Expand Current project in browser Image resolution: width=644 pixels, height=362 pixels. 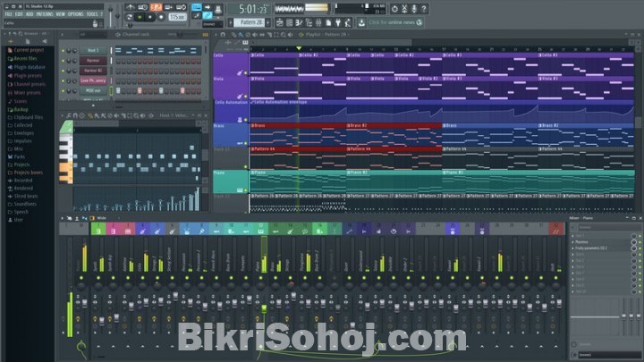[x=25, y=50]
